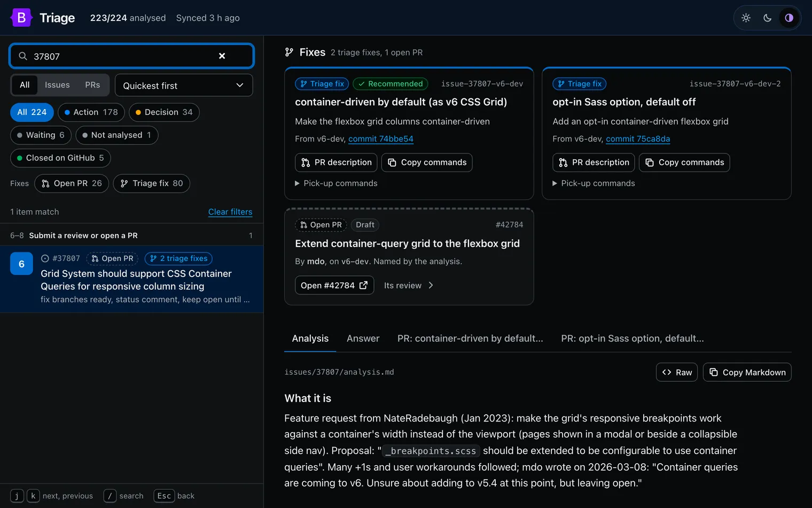The height and width of the screenshot is (508, 812).
Task: Toggle the Waiting 6 filter chip
Action: coord(41,135)
